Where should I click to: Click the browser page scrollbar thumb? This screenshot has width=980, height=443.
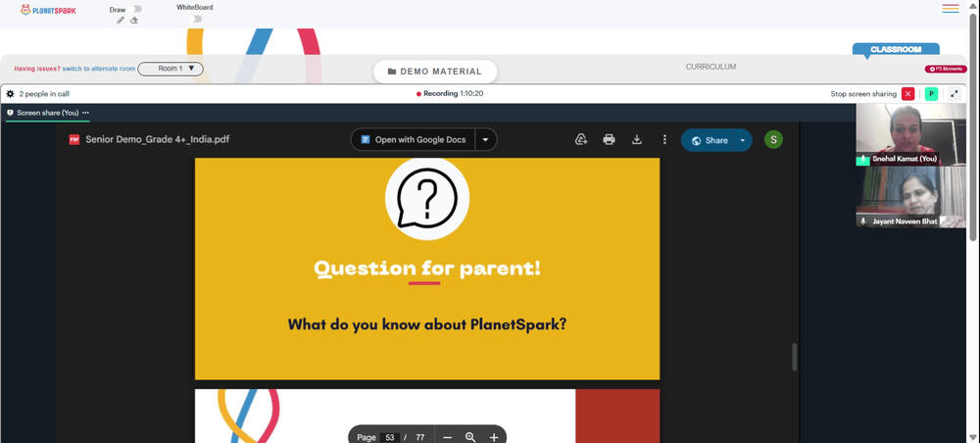974,125
